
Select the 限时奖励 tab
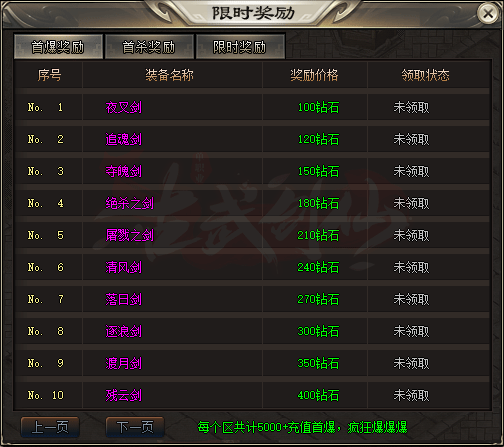pos(240,47)
